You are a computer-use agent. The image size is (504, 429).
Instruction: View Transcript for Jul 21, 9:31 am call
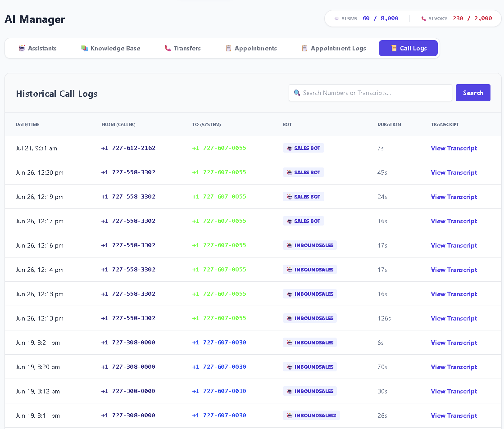coord(454,148)
